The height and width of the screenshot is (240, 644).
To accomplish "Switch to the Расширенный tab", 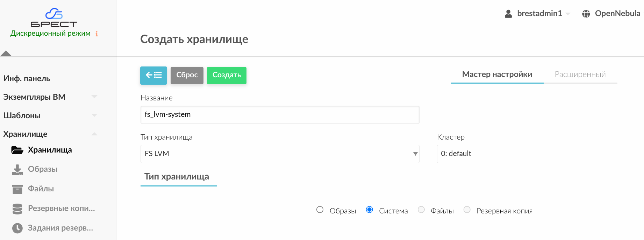I will tap(580, 75).
